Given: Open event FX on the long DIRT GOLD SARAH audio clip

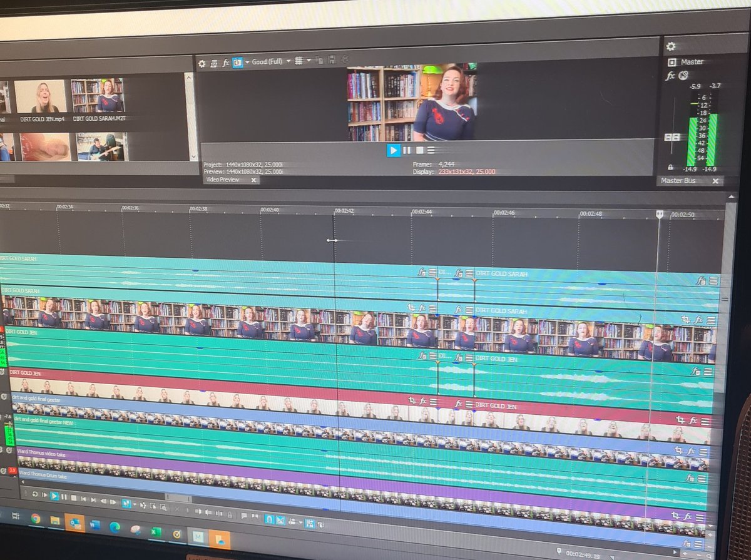Looking at the screenshot, I should pos(422,272).
